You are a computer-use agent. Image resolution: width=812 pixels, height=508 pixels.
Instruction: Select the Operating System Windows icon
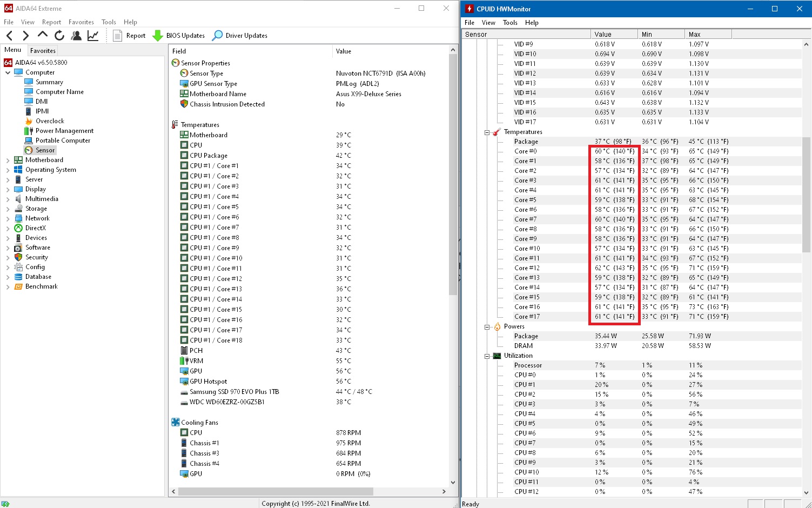point(18,170)
